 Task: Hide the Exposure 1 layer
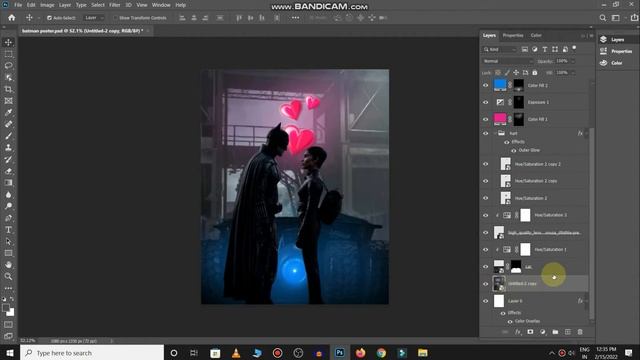[x=485, y=102]
